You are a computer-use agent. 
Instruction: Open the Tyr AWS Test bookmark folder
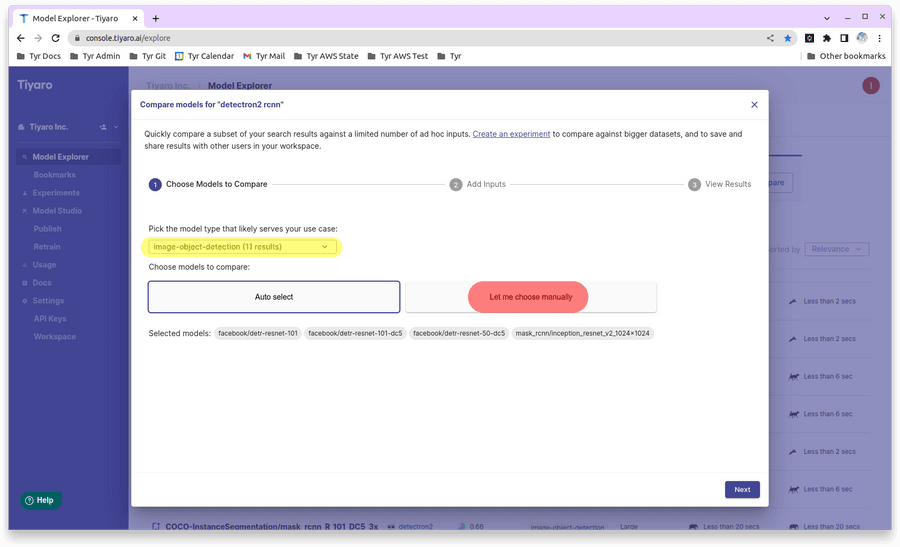(x=398, y=56)
